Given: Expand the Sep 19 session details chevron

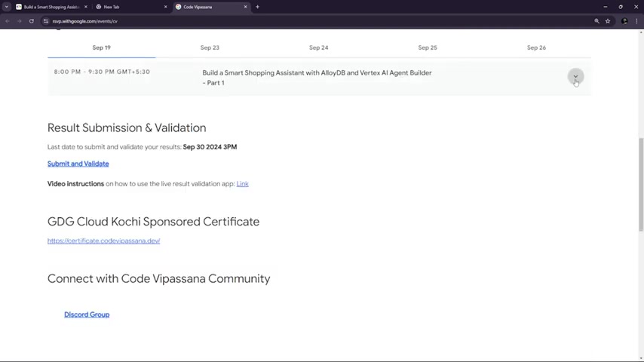Looking at the screenshot, I should 575,76.
